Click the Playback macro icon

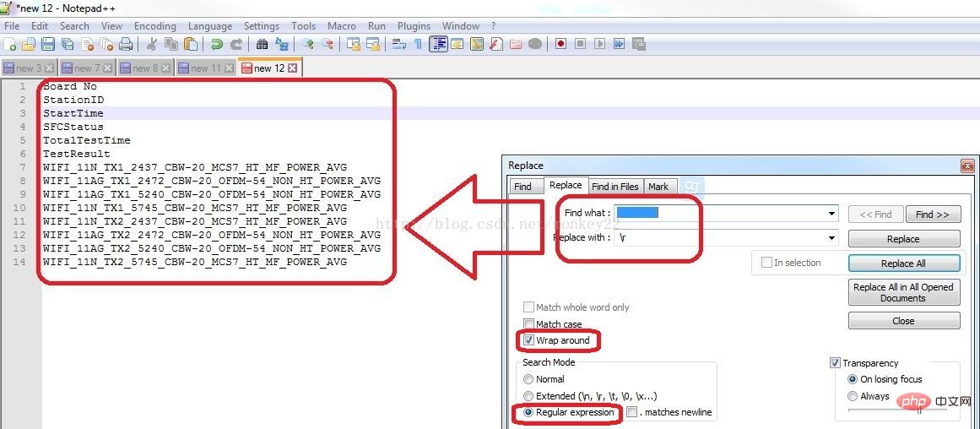point(599,45)
